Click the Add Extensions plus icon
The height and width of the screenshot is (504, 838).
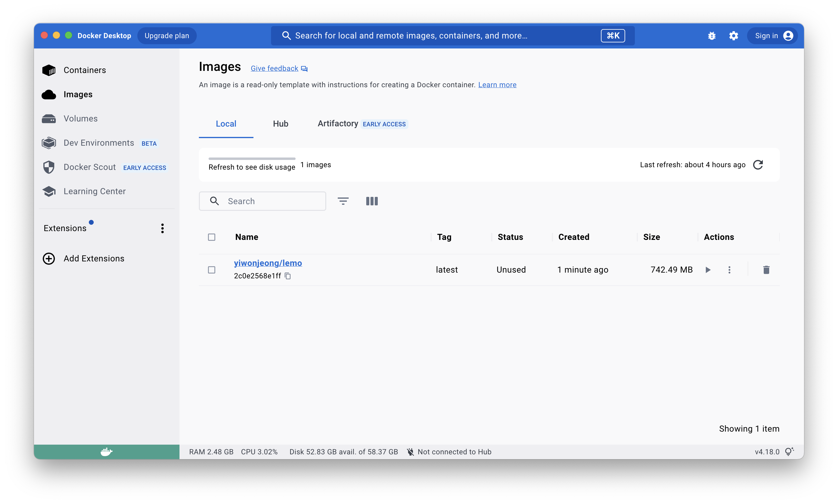[49, 258]
